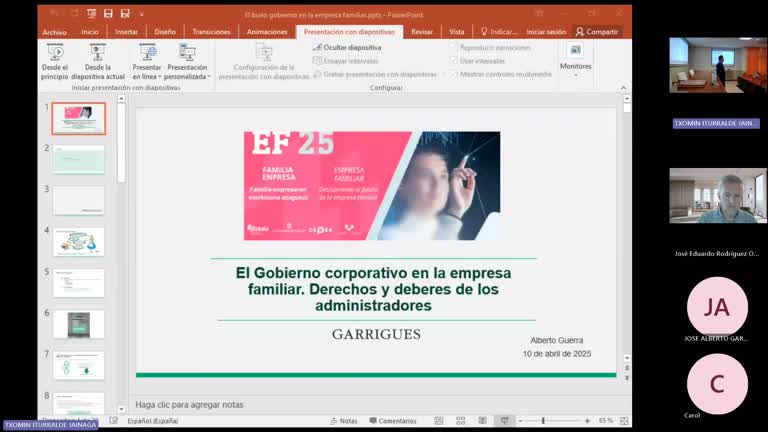Switch to reading view icon

click(482, 421)
